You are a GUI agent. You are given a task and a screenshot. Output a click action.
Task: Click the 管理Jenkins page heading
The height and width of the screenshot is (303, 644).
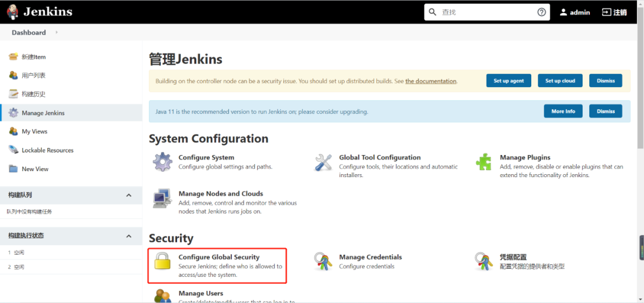pyautogui.click(x=185, y=60)
